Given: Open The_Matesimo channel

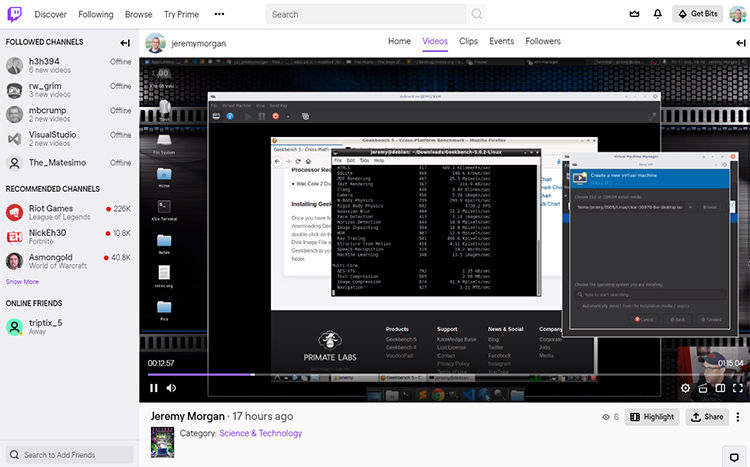Looking at the screenshot, I should point(69,163).
